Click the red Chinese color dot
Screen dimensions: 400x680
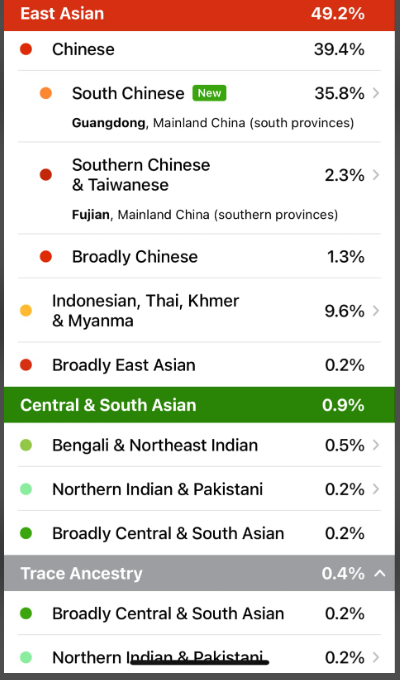[26, 49]
